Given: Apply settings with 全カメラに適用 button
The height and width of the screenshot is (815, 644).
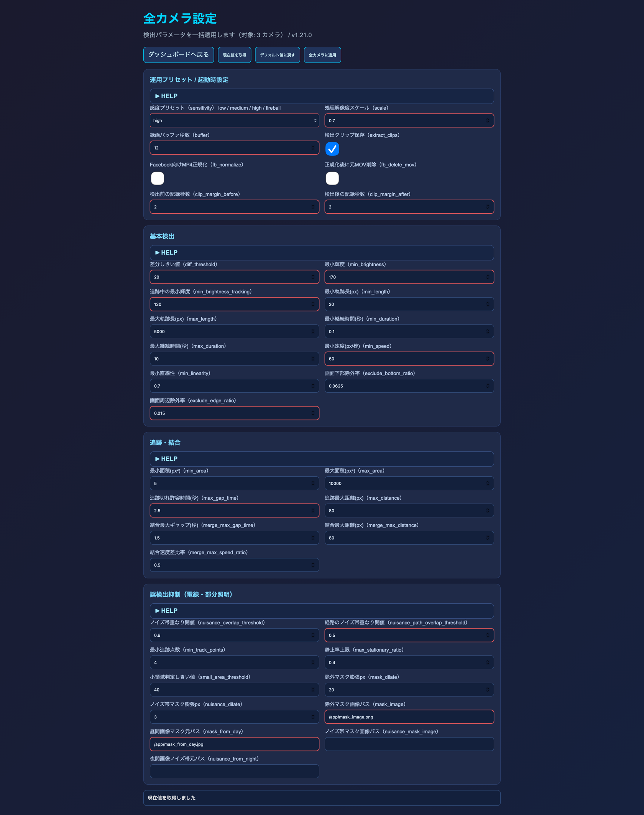Looking at the screenshot, I should pos(322,55).
